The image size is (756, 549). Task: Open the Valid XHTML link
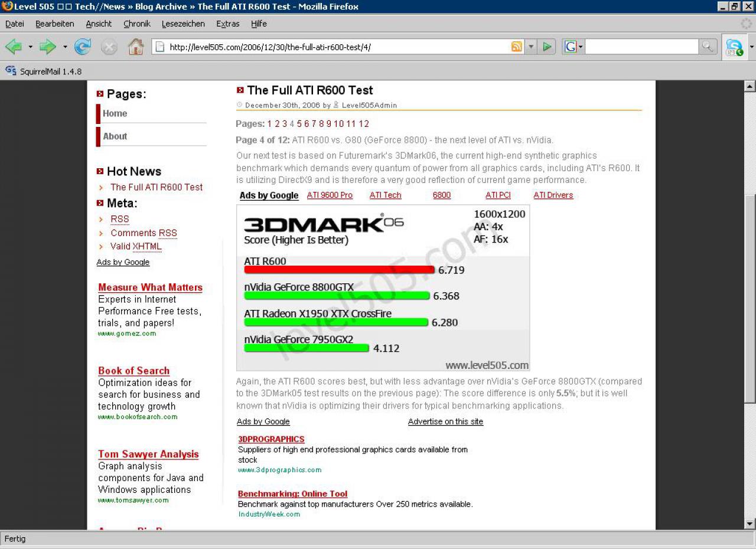click(136, 247)
